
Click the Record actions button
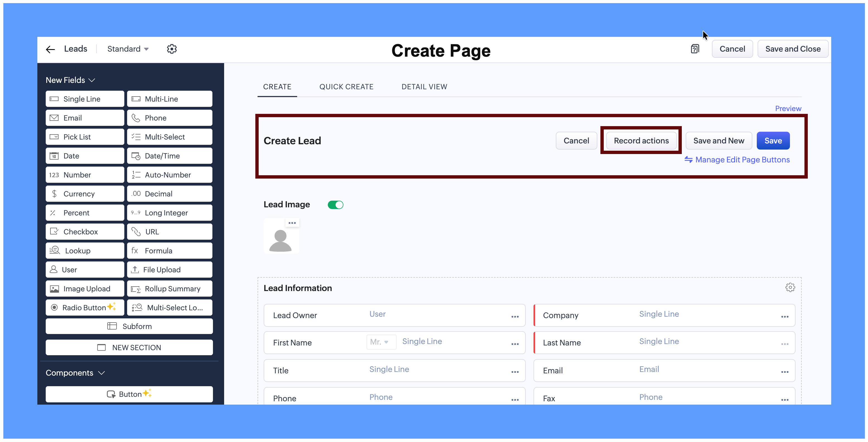641,141
